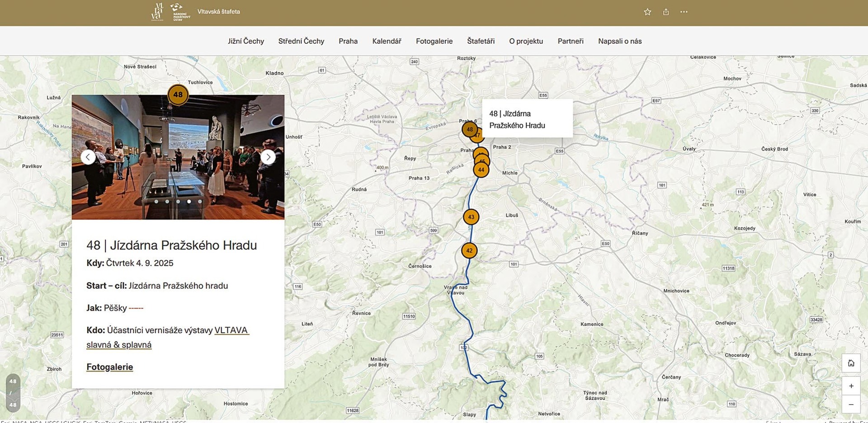The image size is (868, 423).
Task: Open Fotogalerie in navigation bar
Action: [x=434, y=41]
